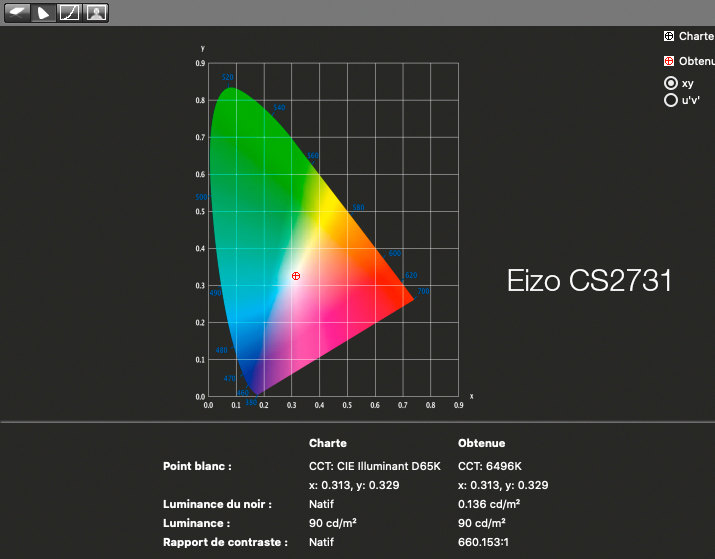This screenshot has width=715, height=559.
Task: Select the chromaticity diagram view icon
Action: (43, 12)
